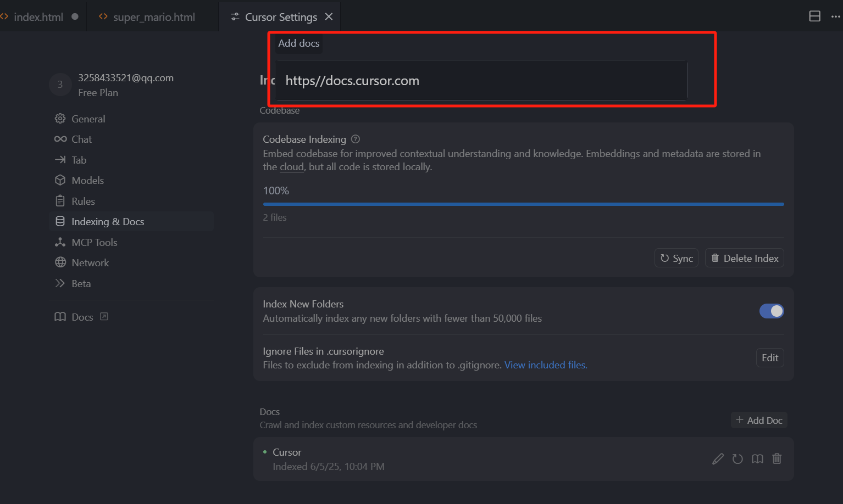Screen dimensions: 843x504
Task: Click the Beta double-chevron icon
Action: click(60, 283)
